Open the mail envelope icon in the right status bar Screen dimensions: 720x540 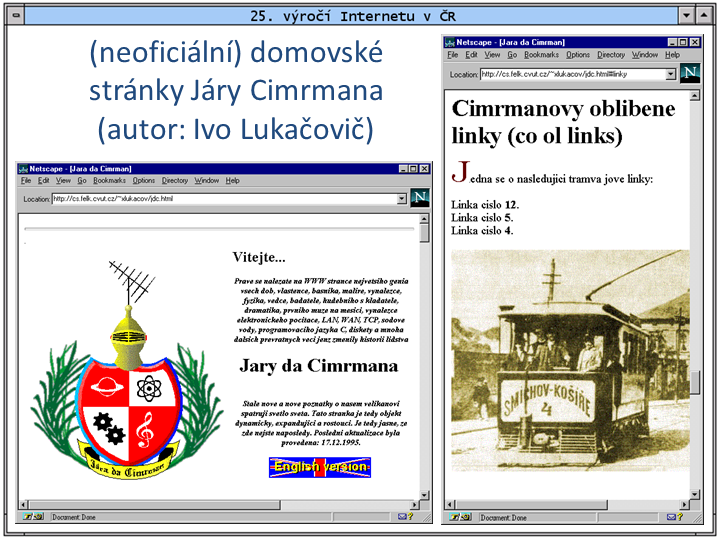[x=671, y=517]
